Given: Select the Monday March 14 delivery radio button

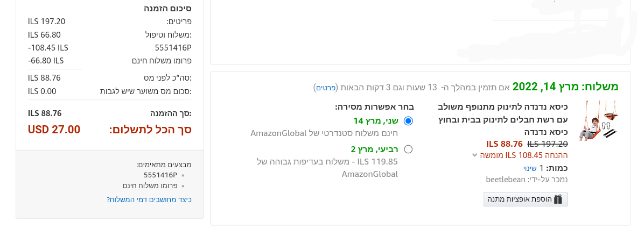Looking at the screenshot, I should tap(408, 121).
